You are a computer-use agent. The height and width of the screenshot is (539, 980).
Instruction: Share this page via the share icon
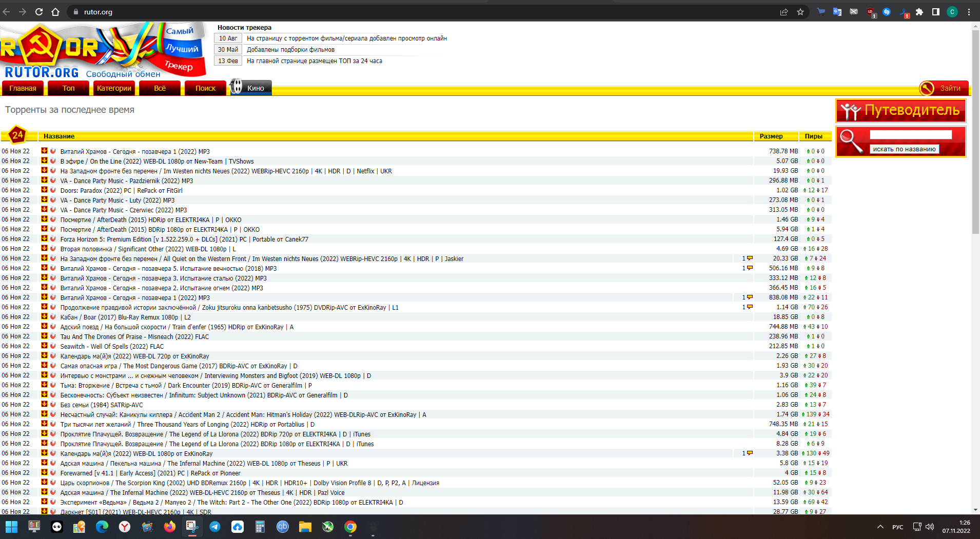784,12
